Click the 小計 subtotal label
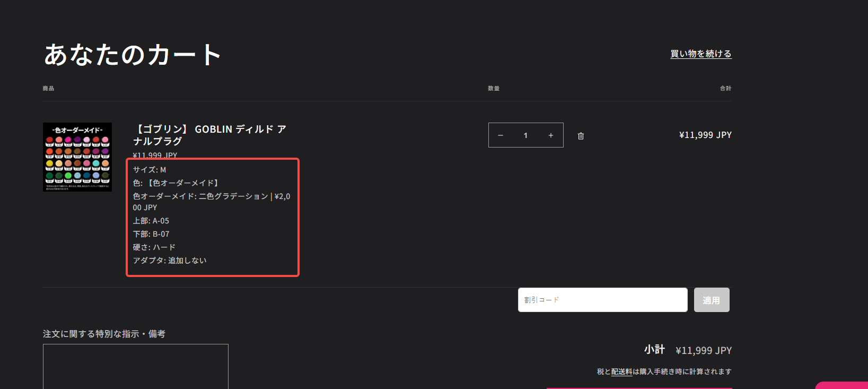Image resolution: width=868 pixels, height=389 pixels. click(654, 350)
